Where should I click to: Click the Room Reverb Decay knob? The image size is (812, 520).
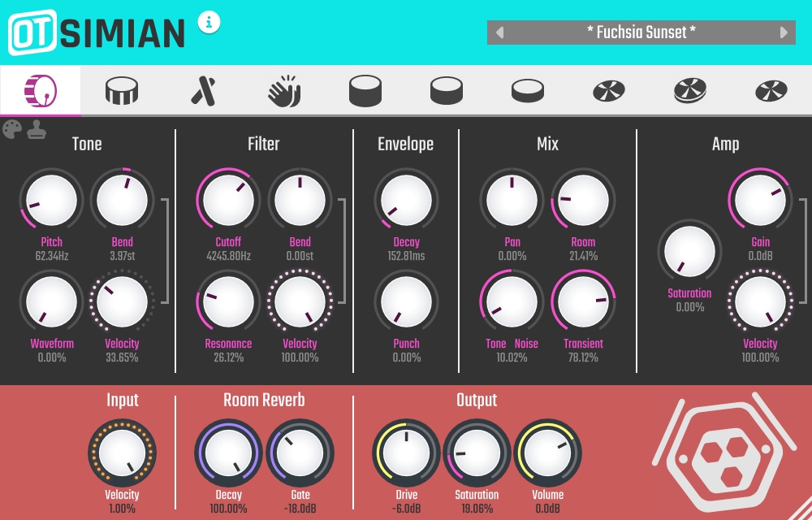[228, 453]
